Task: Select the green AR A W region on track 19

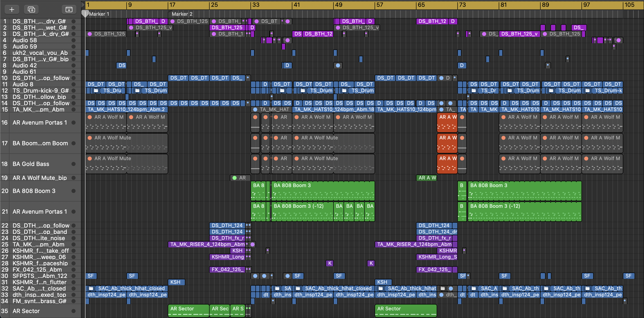Action: (427, 178)
